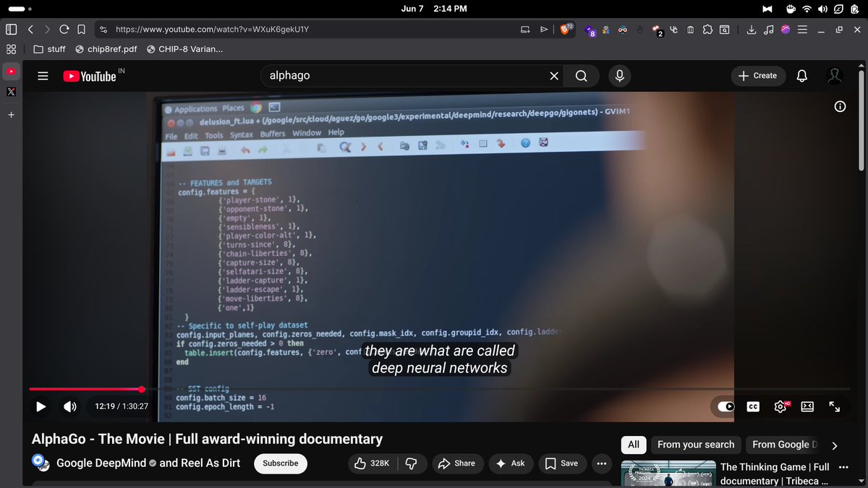Open browser downloads icon

tap(752, 30)
